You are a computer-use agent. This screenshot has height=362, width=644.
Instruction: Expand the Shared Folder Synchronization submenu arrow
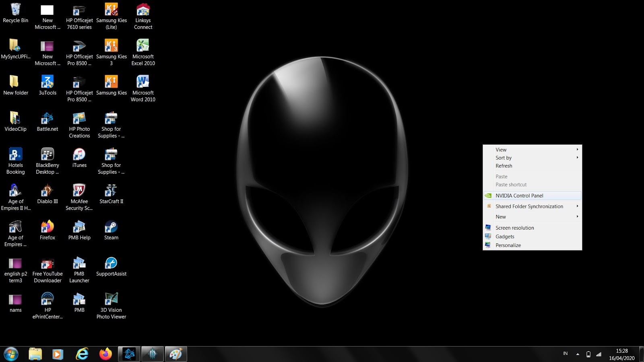577,206
